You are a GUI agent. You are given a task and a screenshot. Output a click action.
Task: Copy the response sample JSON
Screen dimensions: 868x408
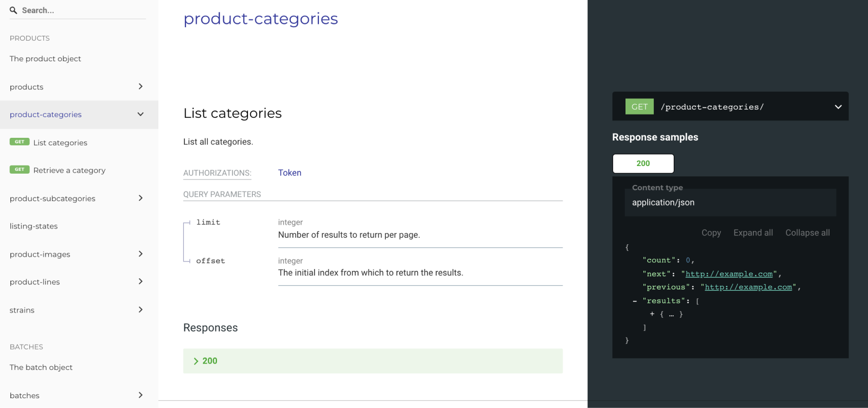point(711,233)
